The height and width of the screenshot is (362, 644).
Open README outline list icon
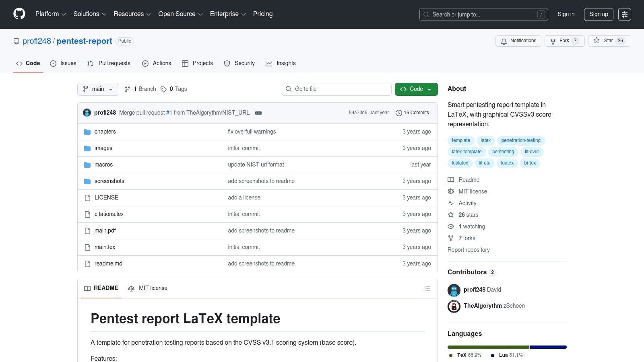point(427,289)
